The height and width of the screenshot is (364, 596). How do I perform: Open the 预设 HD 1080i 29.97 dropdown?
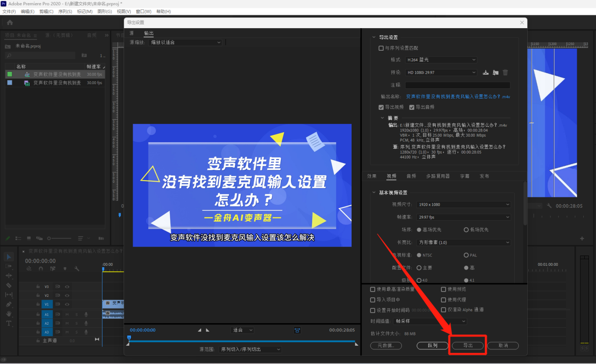pos(441,72)
